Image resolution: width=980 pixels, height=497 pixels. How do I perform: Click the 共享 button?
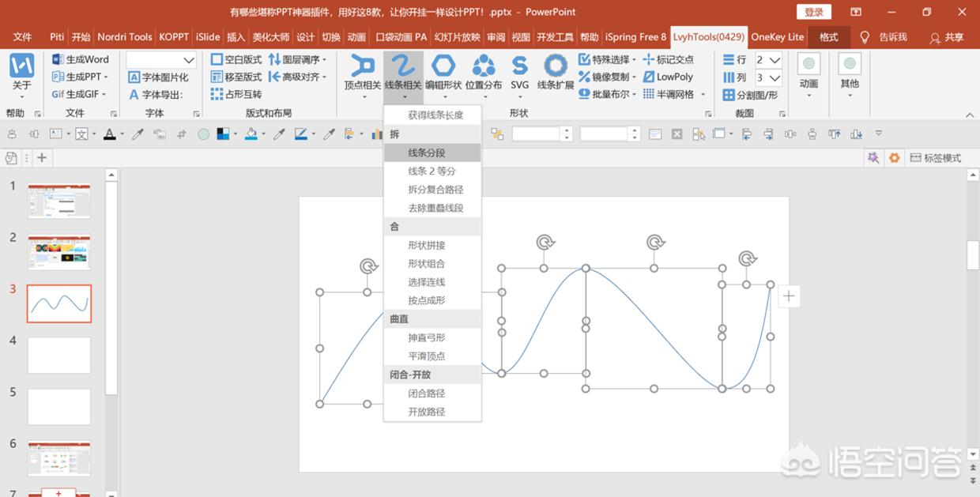click(x=948, y=36)
